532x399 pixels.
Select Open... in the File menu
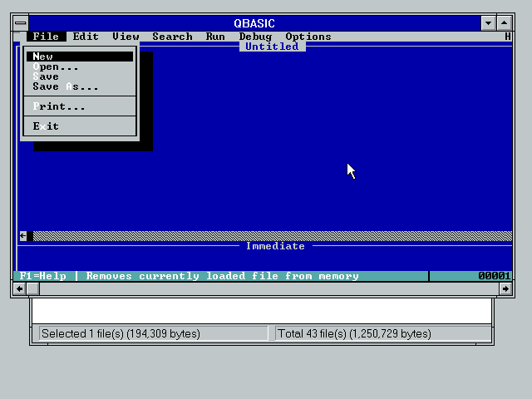(80, 66)
